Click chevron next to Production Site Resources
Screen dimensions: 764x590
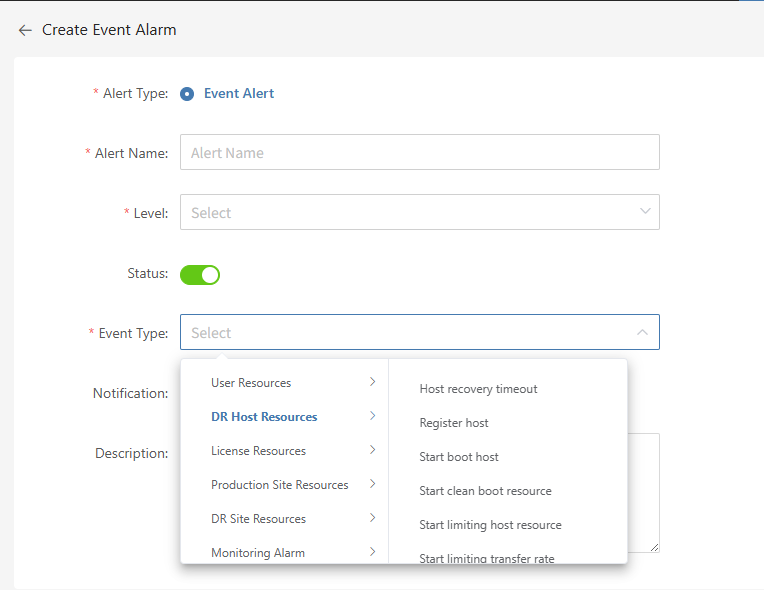point(372,484)
